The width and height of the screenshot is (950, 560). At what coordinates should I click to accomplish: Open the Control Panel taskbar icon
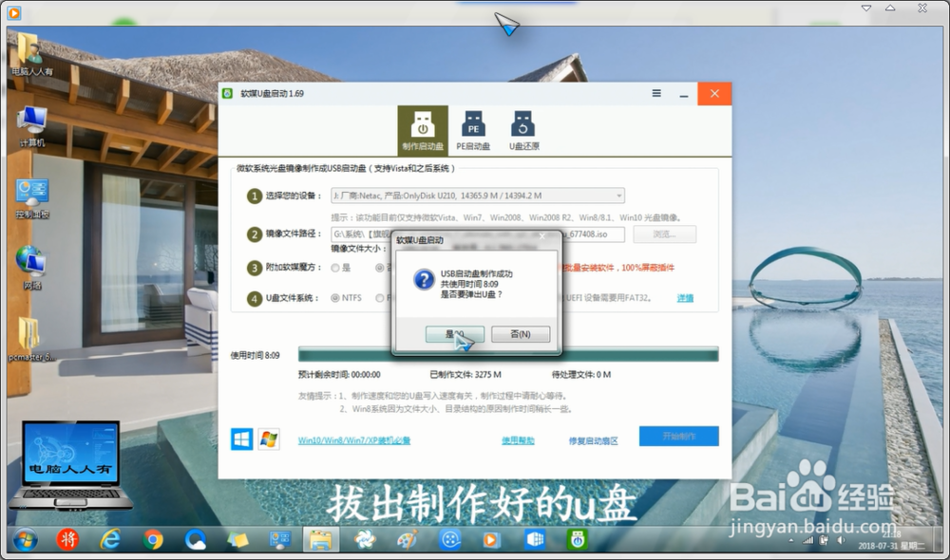click(x=280, y=539)
